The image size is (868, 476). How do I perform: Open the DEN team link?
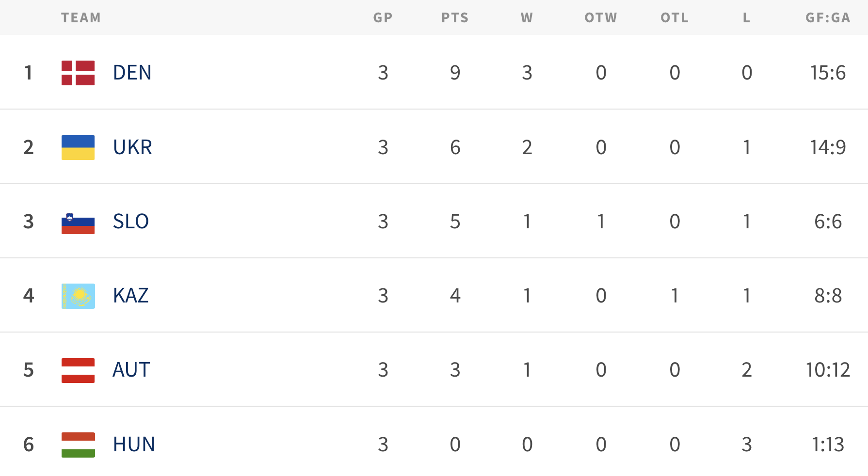click(132, 73)
